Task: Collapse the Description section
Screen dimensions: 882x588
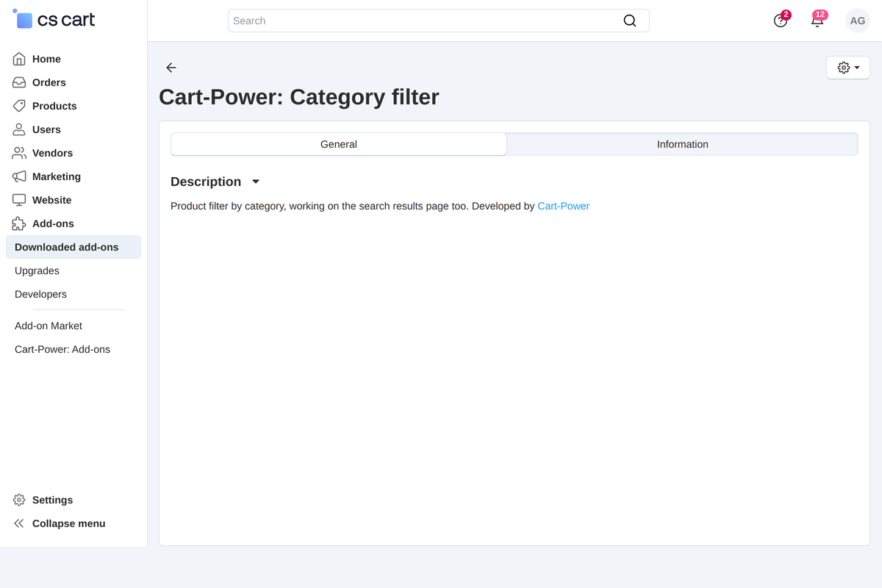Action: coord(215,182)
